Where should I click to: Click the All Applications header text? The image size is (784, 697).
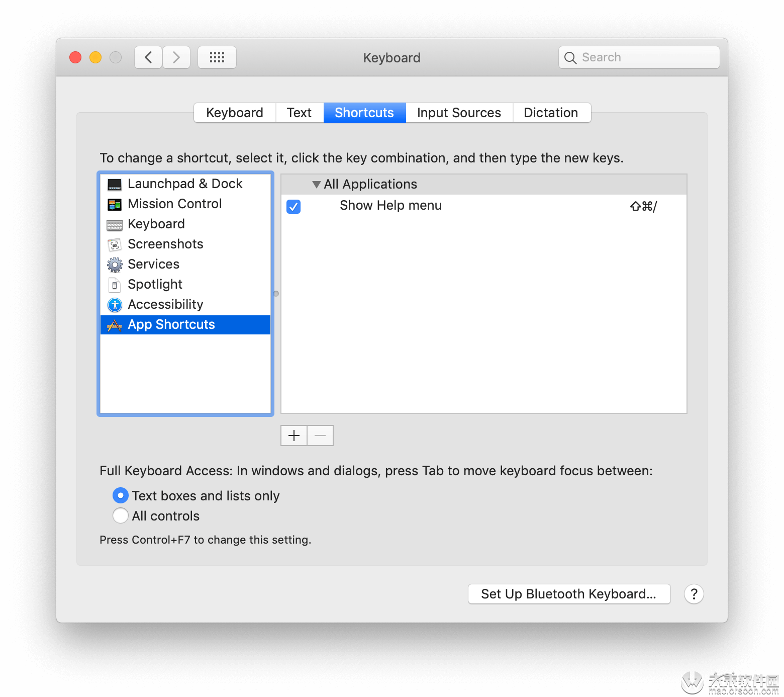pos(370,185)
